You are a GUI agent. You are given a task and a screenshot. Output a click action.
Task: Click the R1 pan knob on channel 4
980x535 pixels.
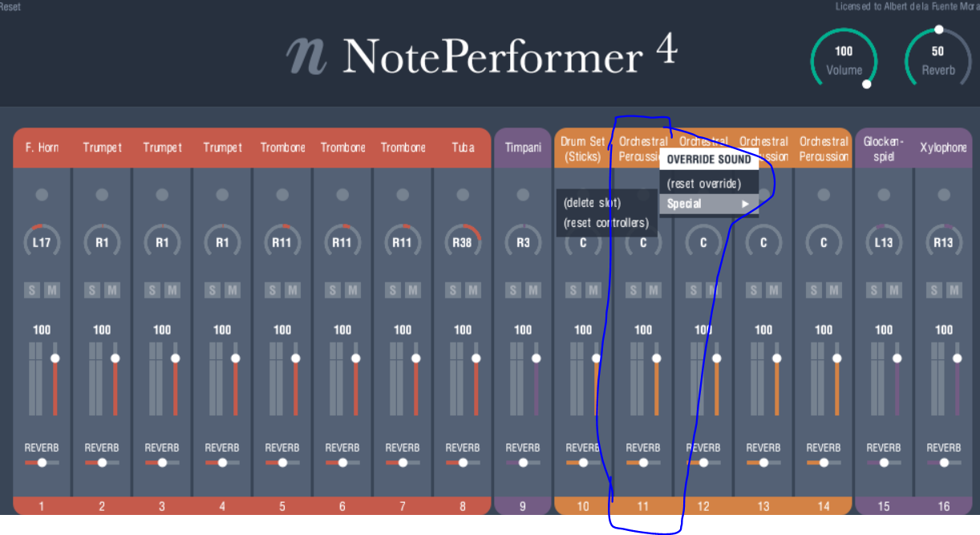coord(222,241)
